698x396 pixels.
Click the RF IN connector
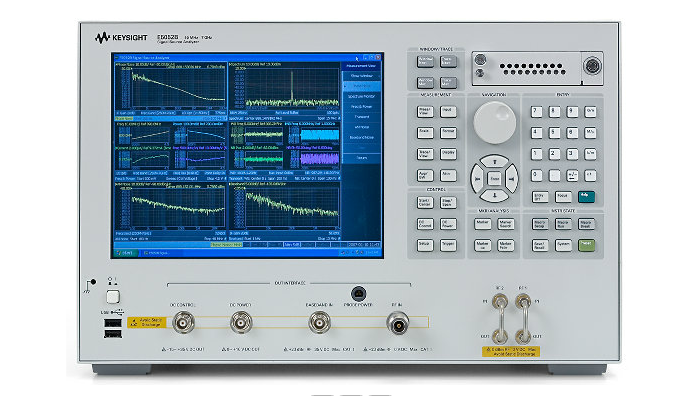click(398, 323)
